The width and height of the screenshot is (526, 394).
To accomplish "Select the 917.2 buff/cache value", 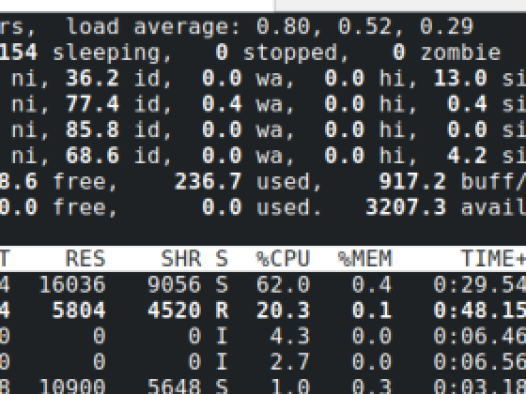I will 412,182.
